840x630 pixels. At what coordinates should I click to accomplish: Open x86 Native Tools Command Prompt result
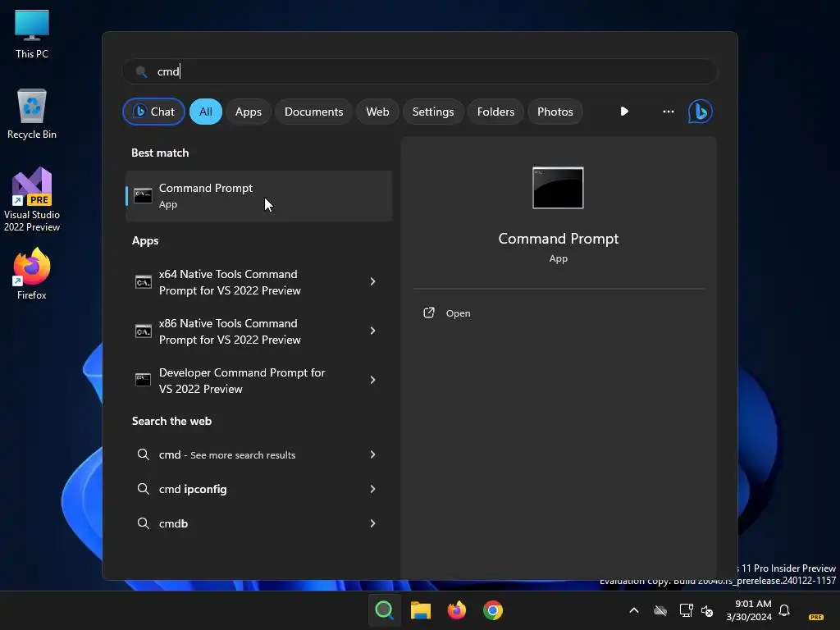(258, 331)
